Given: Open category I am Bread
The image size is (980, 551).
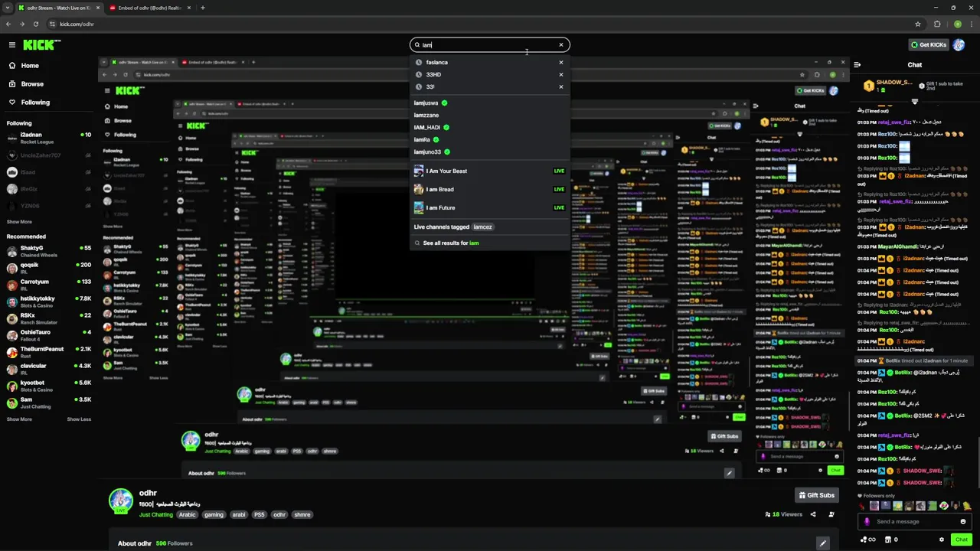Looking at the screenshot, I should click(490, 190).
